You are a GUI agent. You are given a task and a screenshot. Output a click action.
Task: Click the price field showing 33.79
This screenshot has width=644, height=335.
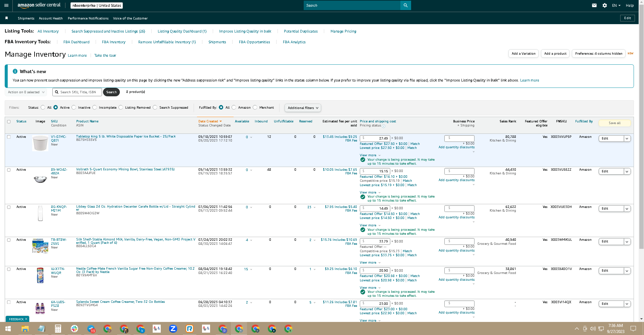tap(375, 241)
